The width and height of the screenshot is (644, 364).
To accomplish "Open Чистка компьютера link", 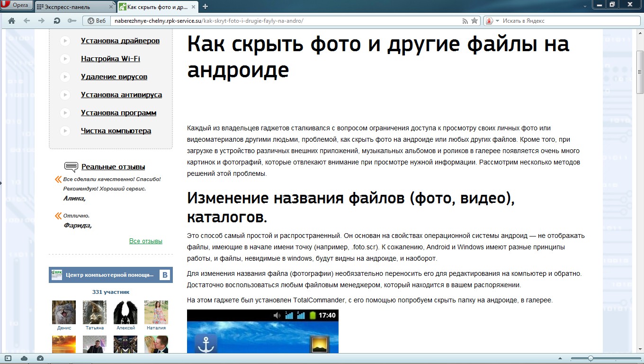I will coord(116,131).
